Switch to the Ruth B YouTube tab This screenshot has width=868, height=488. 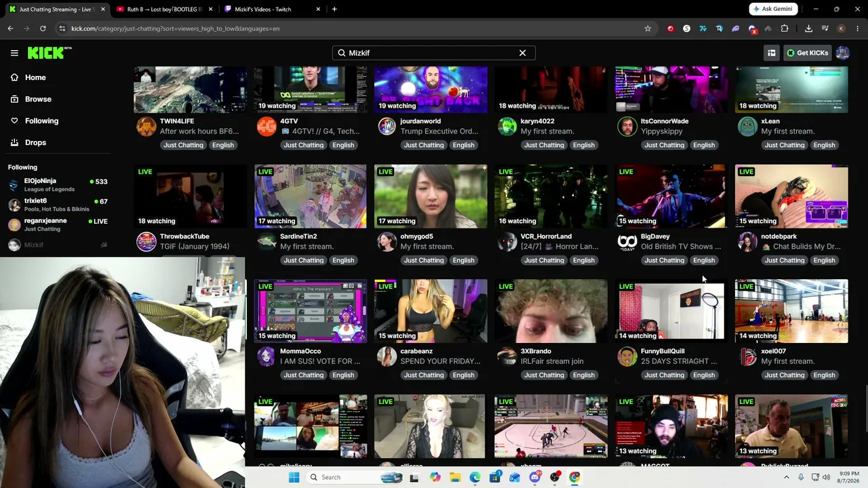click(x=163, y=9)
